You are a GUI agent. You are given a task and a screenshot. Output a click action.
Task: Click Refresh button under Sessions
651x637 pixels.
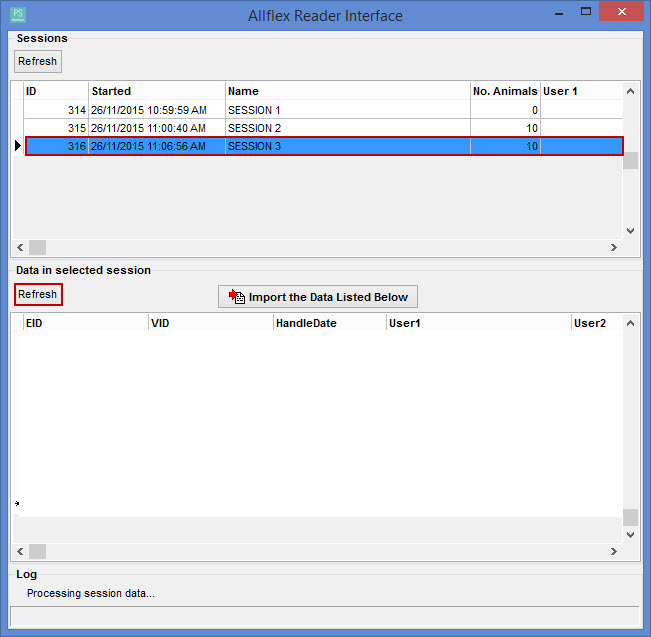(38, 61)
